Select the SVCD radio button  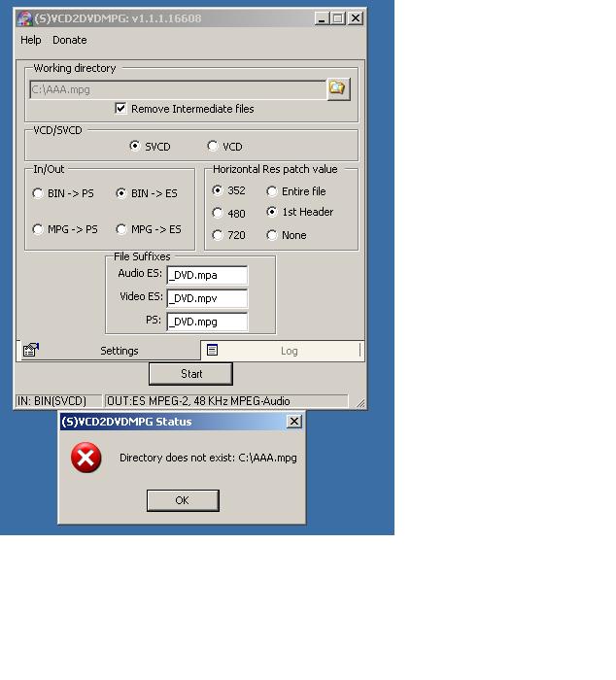[x=134, y=146]
